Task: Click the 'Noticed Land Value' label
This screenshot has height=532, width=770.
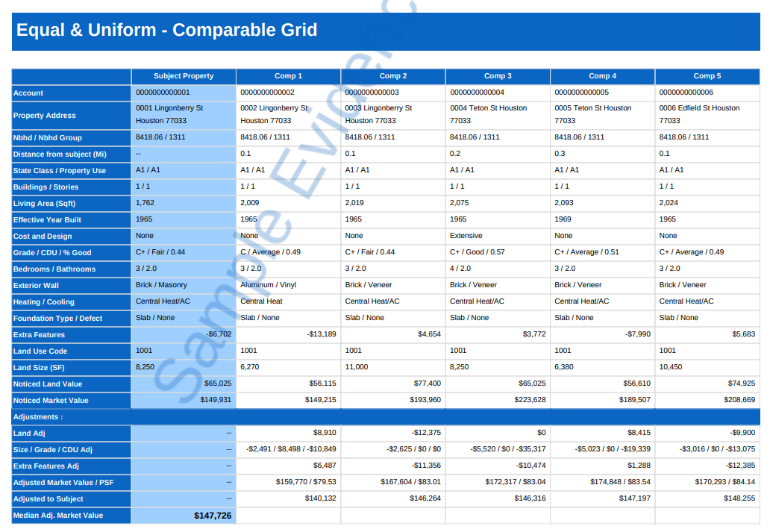Action: coord(48,384)
